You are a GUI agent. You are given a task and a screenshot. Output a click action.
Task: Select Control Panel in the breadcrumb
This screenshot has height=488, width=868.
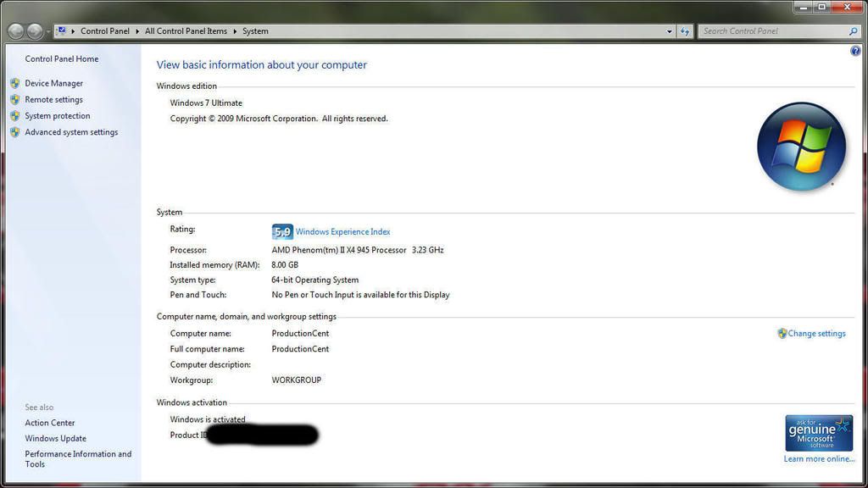coord(104,31)
